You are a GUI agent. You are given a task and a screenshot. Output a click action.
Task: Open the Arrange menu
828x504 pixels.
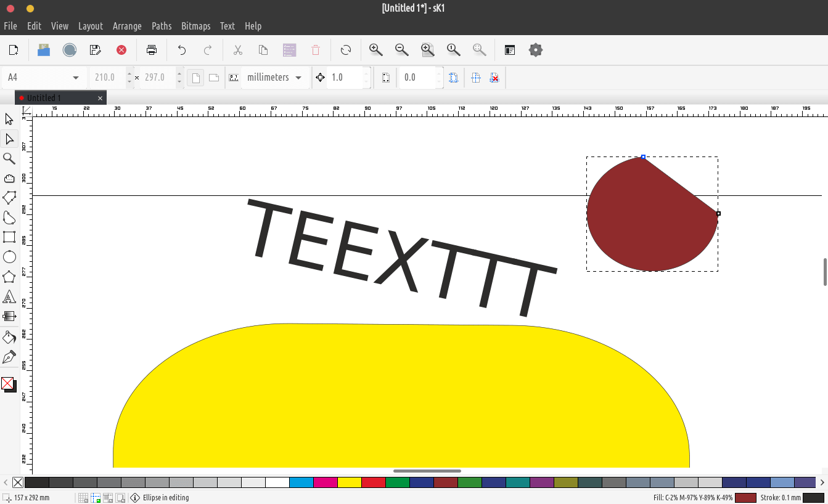(127, 26)
